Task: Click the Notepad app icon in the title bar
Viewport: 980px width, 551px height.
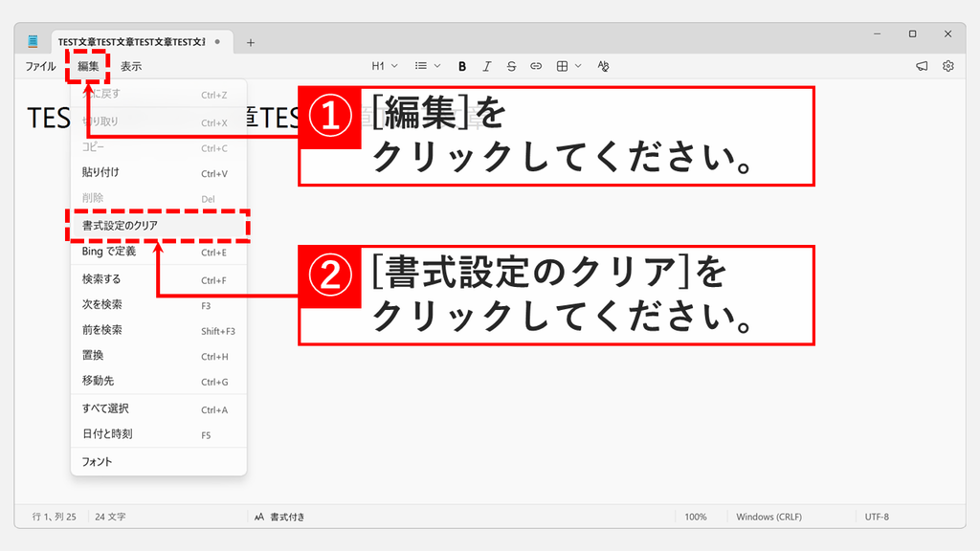Action: [33, 42]
